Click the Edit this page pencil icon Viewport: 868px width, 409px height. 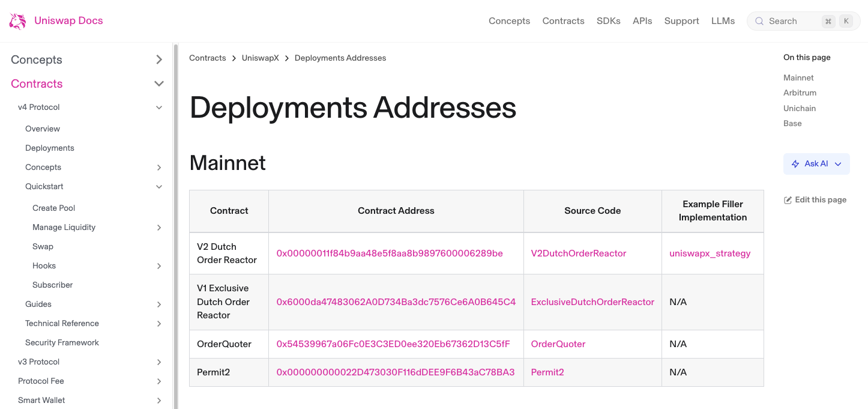coord(788,199)
